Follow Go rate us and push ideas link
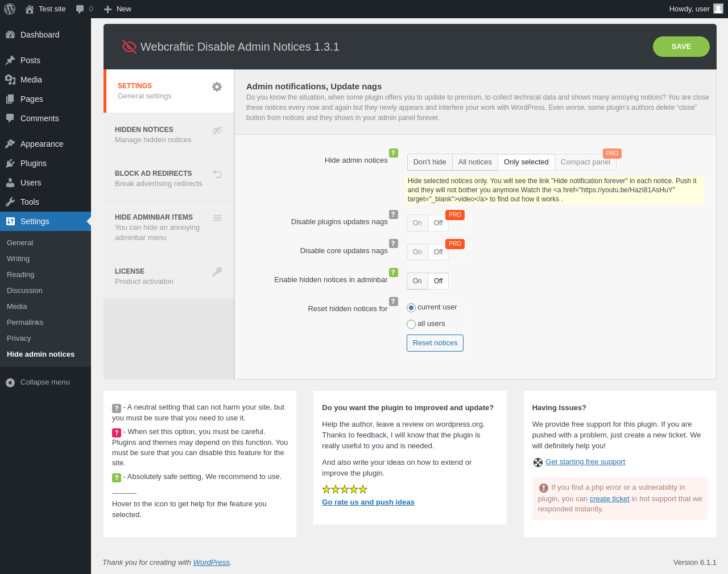728x574 pixels. [x=368, y=502]
